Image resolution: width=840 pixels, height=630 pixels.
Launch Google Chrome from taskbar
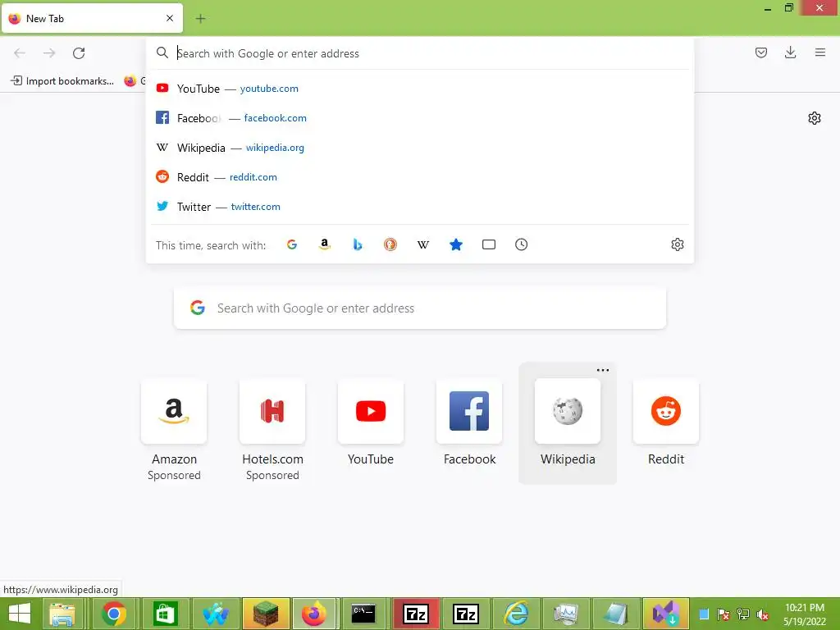point(113,614)
